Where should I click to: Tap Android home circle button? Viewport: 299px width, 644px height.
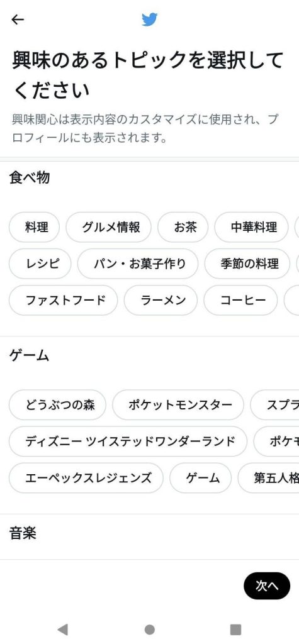pos(150,629)
